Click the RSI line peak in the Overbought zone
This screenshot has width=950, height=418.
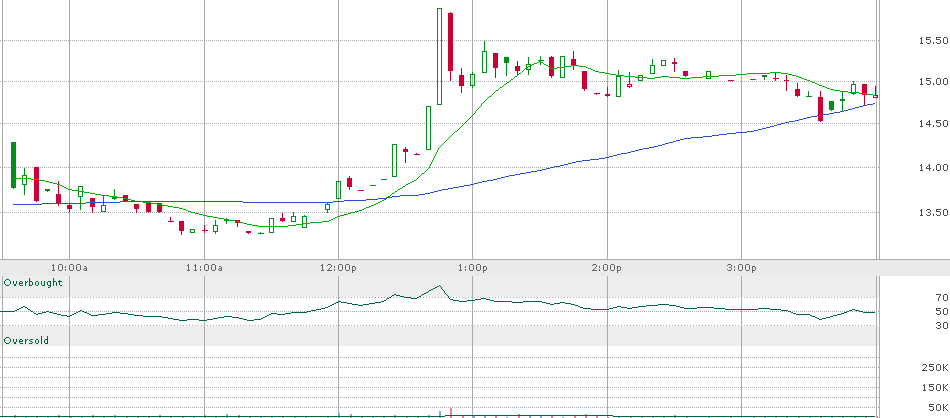439,286
